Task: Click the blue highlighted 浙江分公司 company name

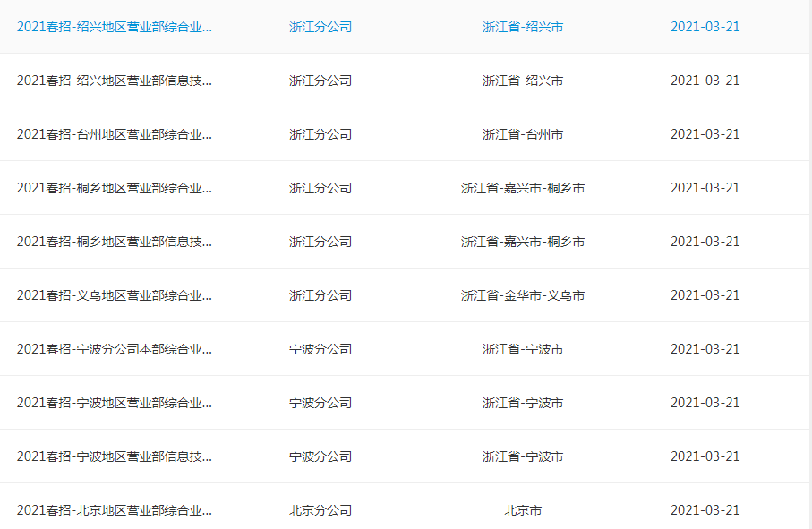Action: coord(321,27)
